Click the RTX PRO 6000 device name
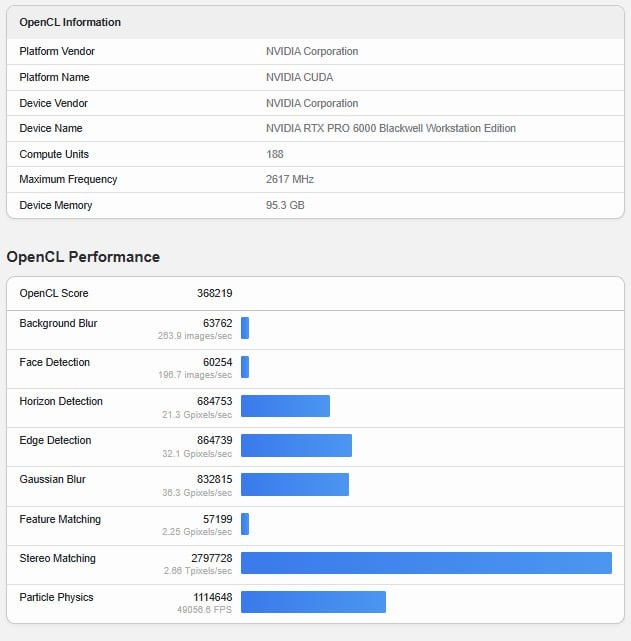 coord(391,128)
